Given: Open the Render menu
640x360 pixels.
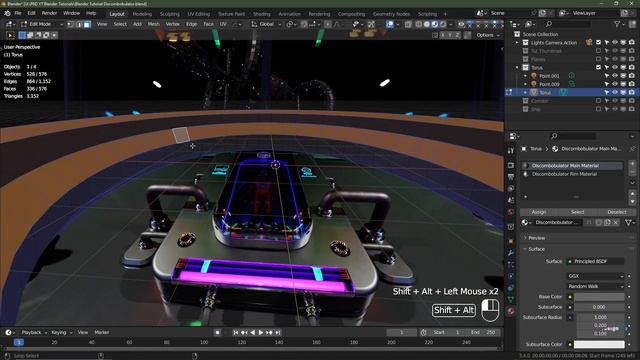Looking at the screenshot, I should tap(49, 13).
